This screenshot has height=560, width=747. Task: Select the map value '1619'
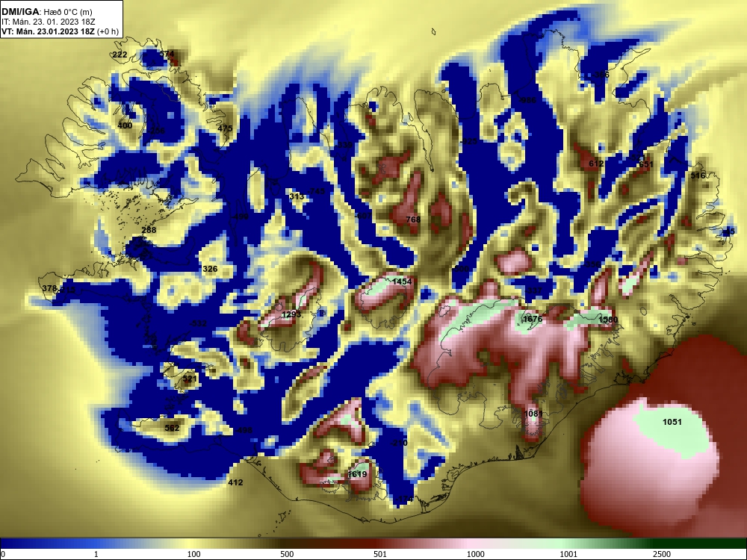point(357,474)
